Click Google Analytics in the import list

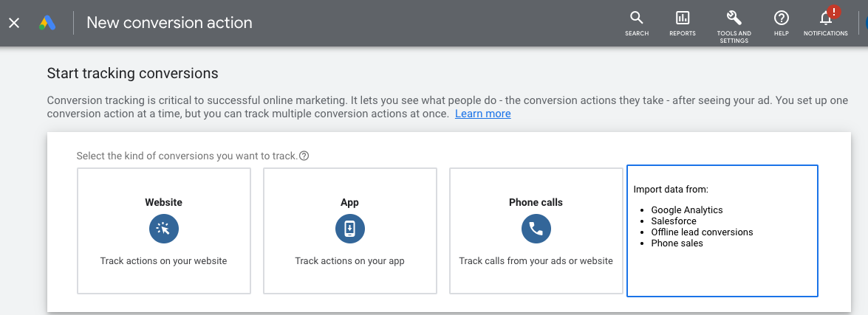[x=686, y=210]
